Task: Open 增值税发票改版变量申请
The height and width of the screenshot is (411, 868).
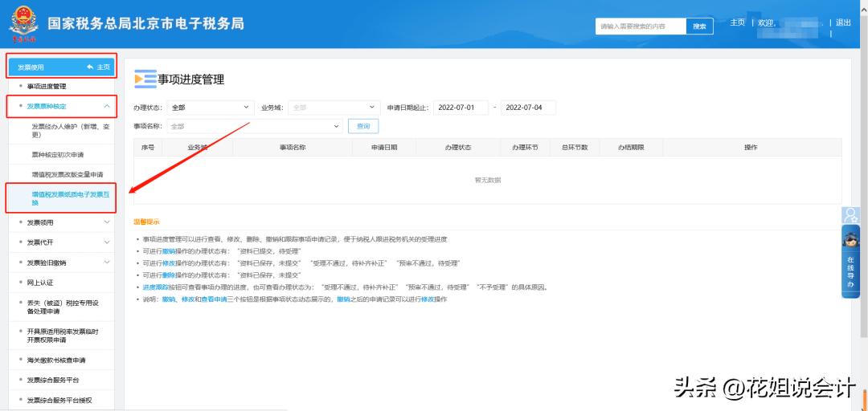Action: tap(67, 174)
